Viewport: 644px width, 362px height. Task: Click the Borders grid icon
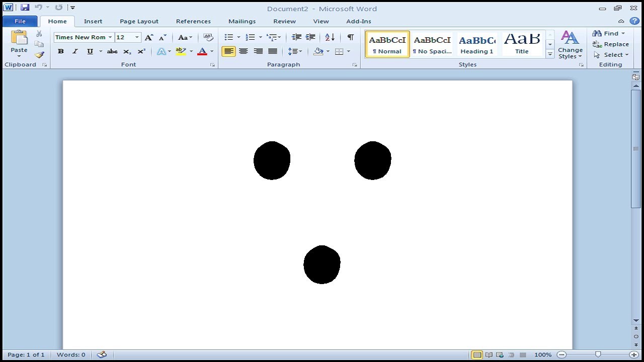(339, 51)
